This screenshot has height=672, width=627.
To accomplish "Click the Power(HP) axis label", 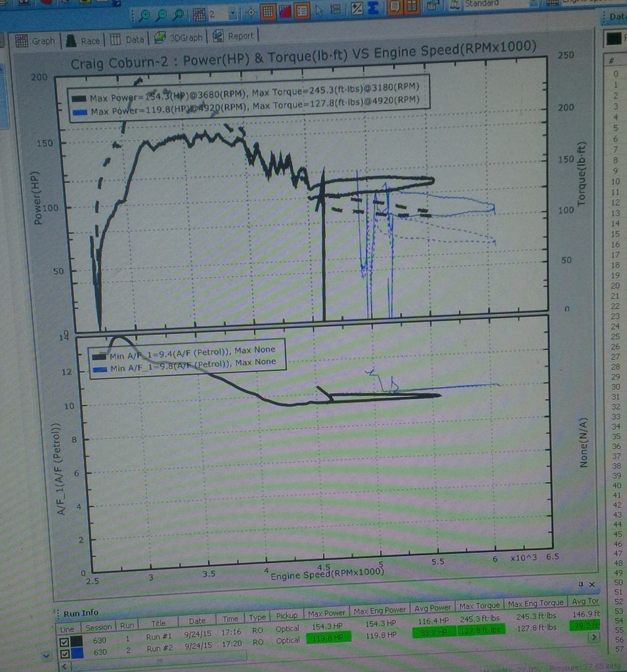I will pyautogui.click(x=37, y=198).
